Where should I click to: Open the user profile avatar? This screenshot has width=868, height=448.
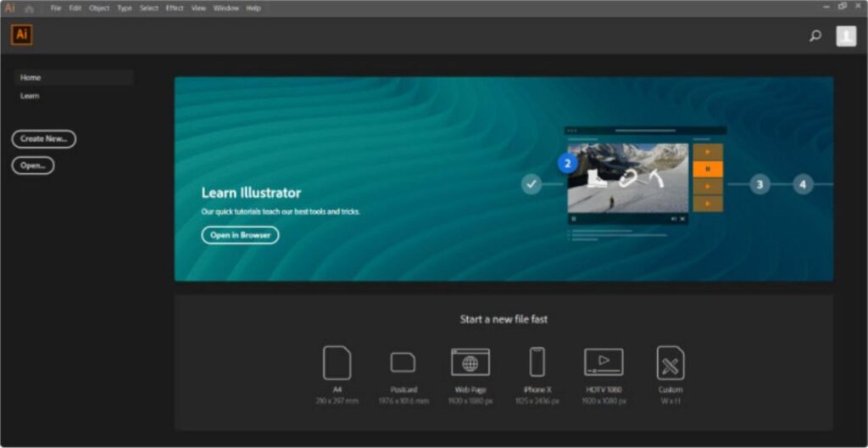click(846, 36)
